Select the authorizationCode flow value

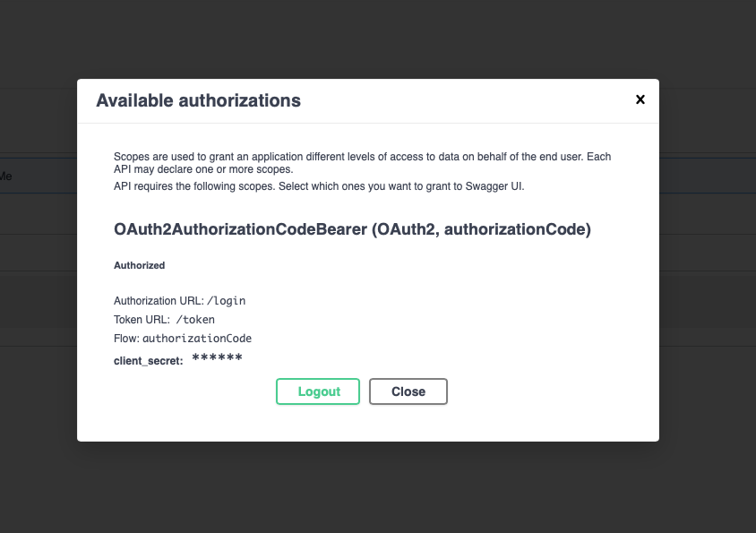point(197,339)
